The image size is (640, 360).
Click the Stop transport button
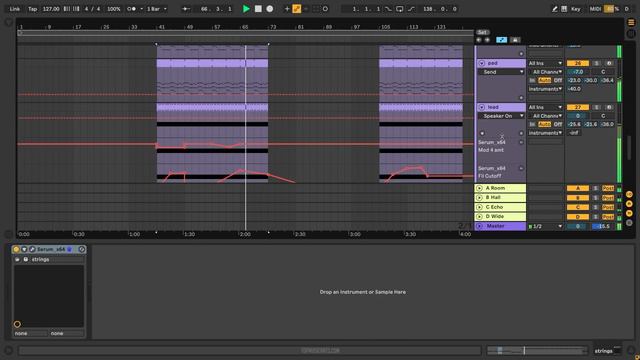[258, 9]
